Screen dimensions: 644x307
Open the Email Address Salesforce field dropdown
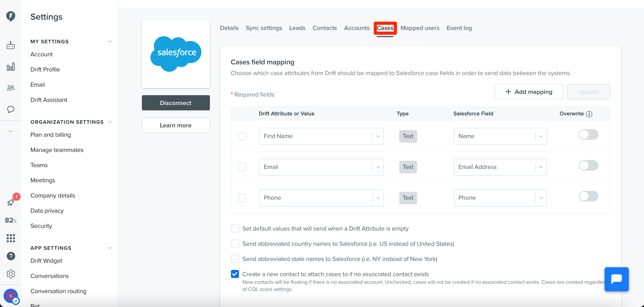tap(500, 167)
